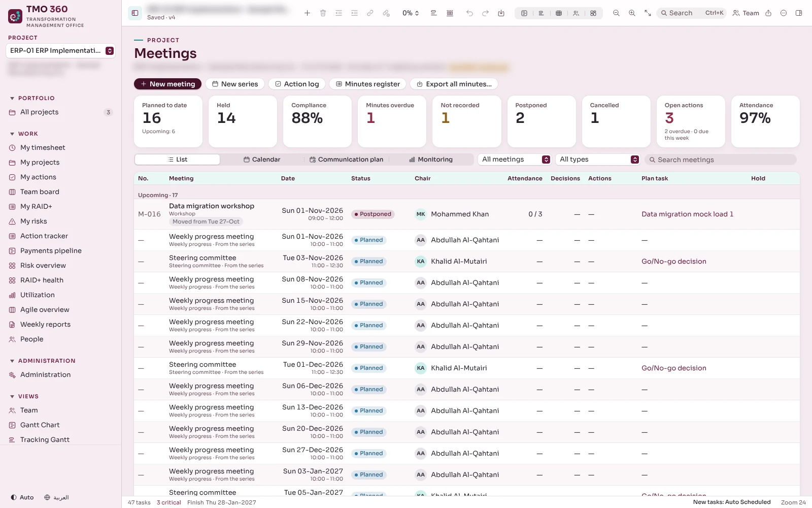Viewport: 812px width, 508px height.
Task: Click the global Search Ctrl+K field
Action: tap(692, 13)
